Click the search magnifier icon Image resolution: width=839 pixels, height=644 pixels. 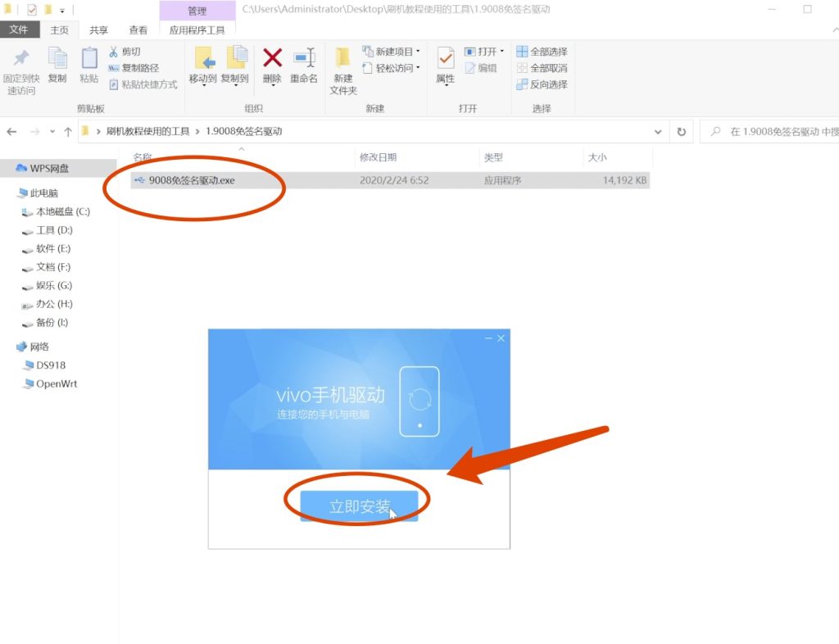(x=715, y=132)
